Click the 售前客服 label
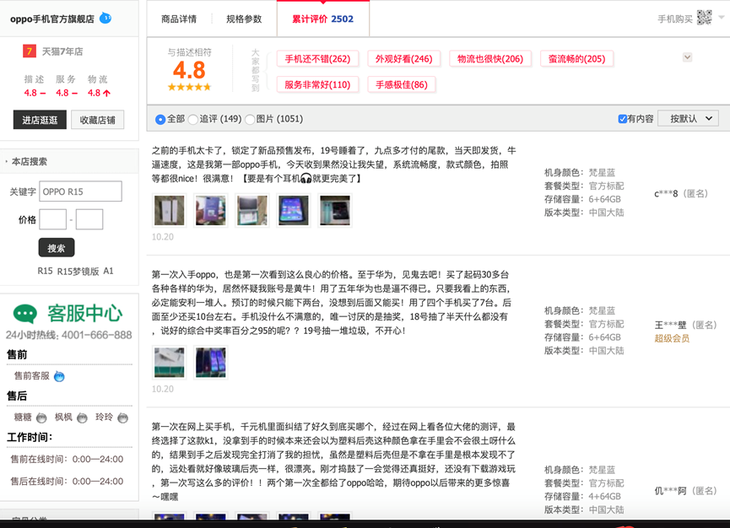This screenshot has width=730, height=528. tap(32, 376)
